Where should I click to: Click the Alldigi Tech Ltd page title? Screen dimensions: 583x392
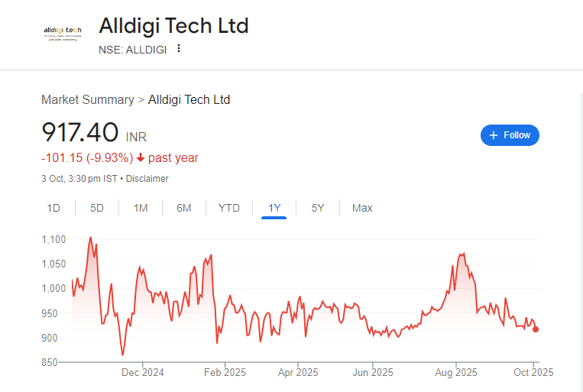[x=173, y=26]
